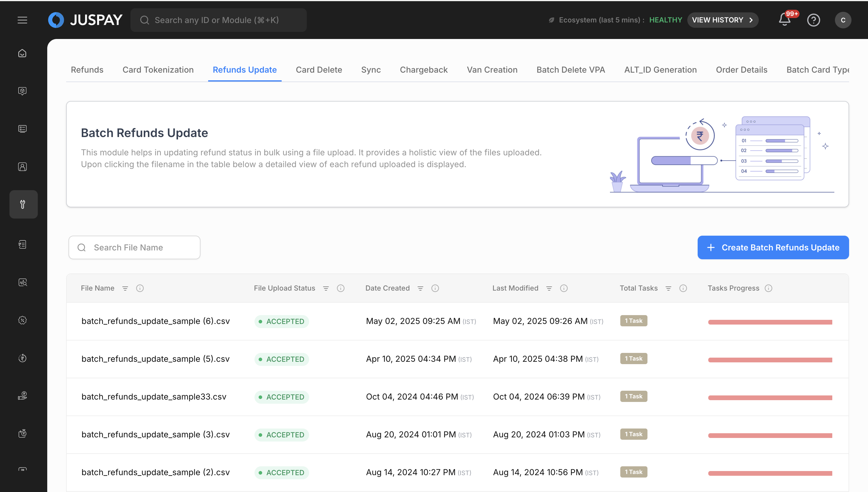Click the notifications bell icon
This screenshot has height=492, width=868.
point(784,19)
